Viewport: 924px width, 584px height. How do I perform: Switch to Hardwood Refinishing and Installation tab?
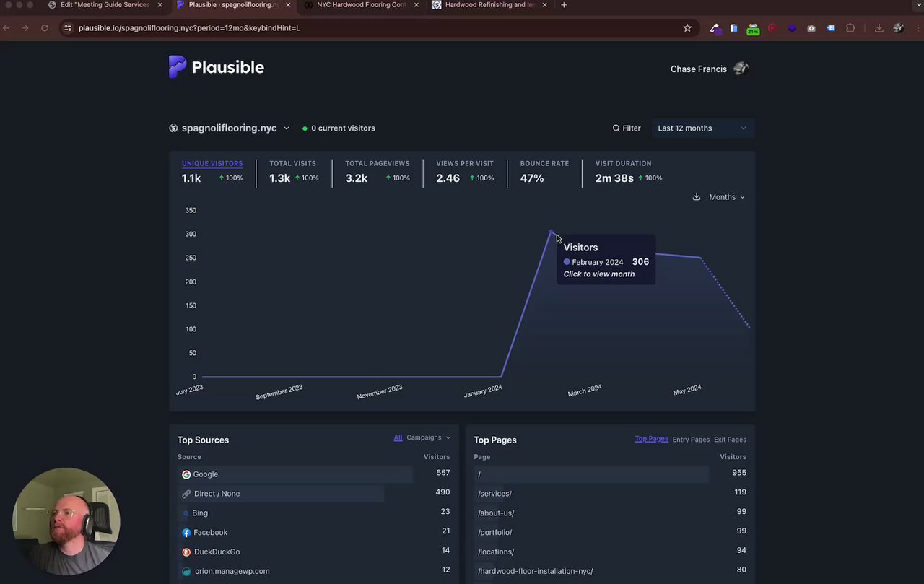pyautogui.click(x=489, y=5)
